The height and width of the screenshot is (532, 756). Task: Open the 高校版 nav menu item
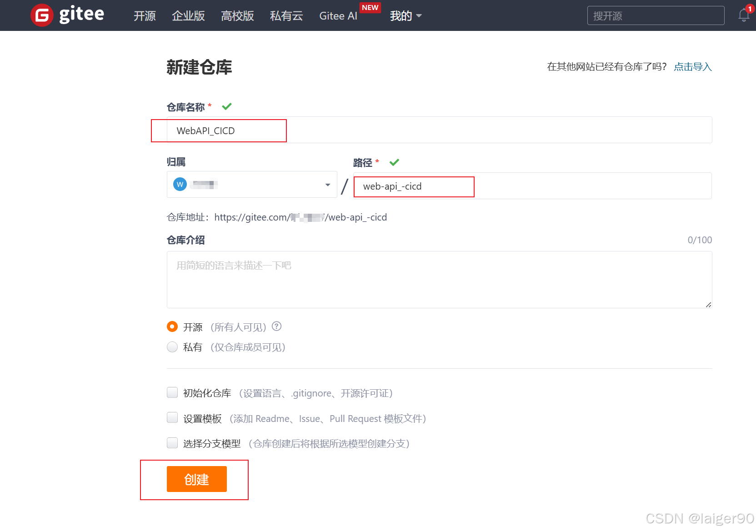tap(237, 16)
